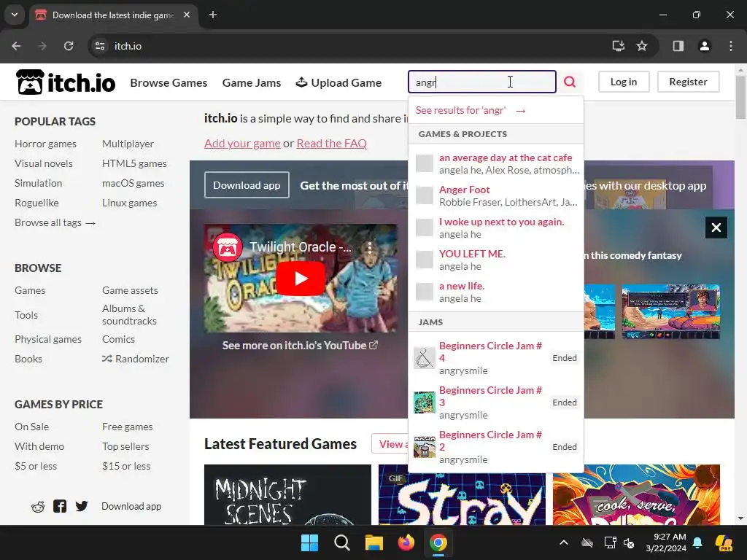
Task: Focus the search input field
Action: pyautogui.click(x=481, y=82)
